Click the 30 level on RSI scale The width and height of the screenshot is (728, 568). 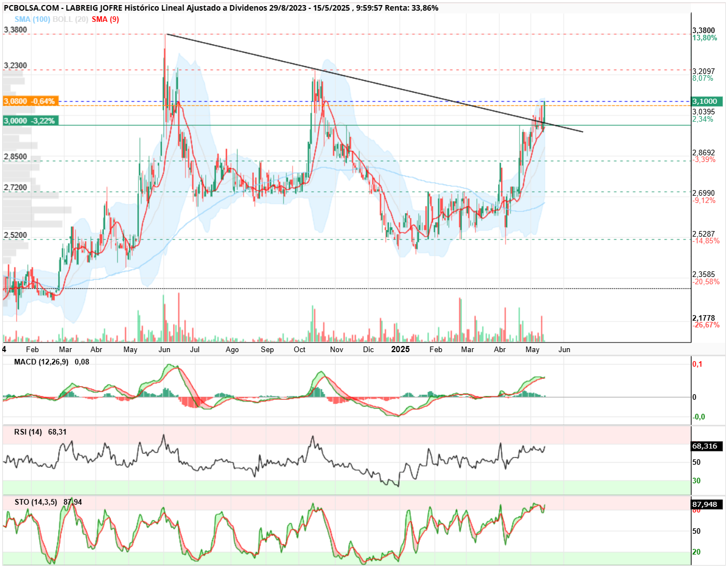coord(697,481)
